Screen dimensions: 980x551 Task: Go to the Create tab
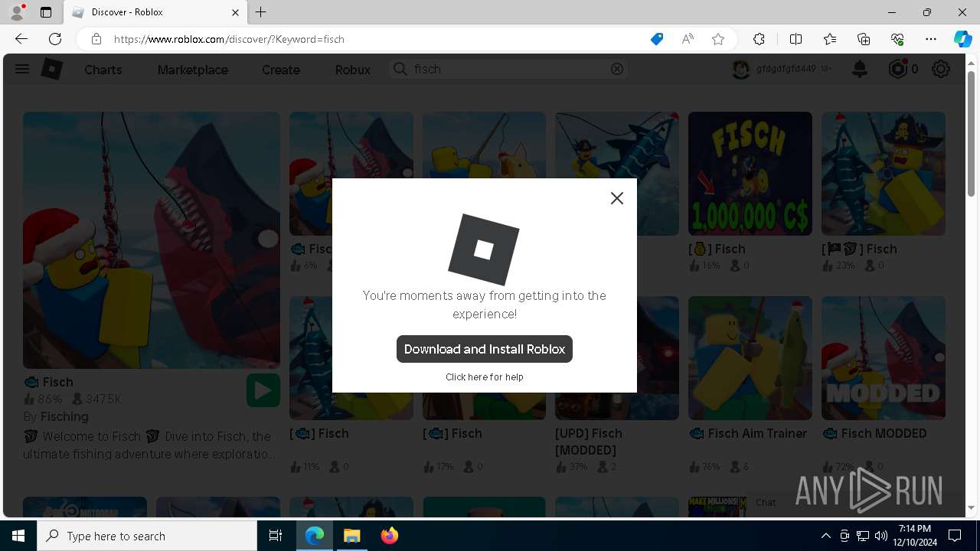click(281, 70)
